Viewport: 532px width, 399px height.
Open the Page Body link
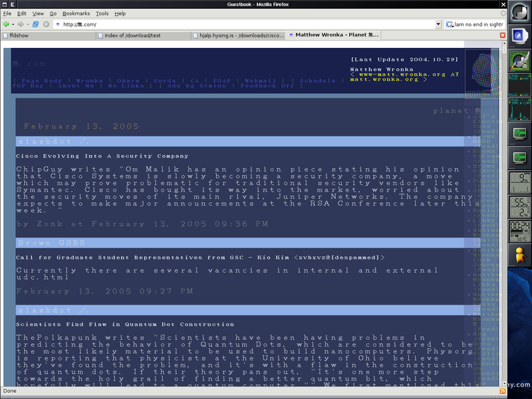[x=41, y=80]
